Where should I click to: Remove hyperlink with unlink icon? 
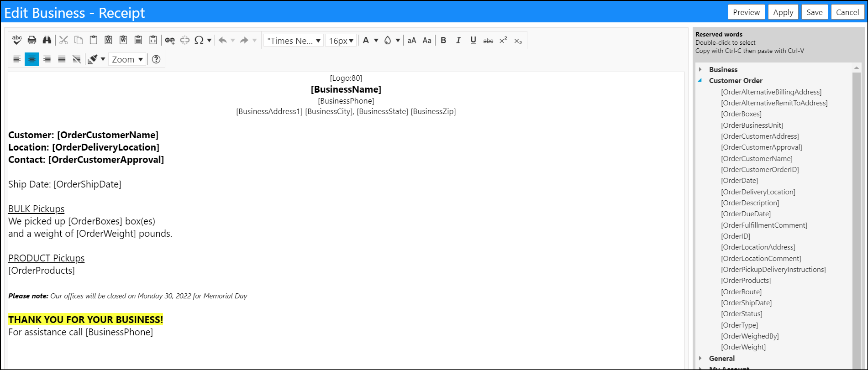click(185, 40)
